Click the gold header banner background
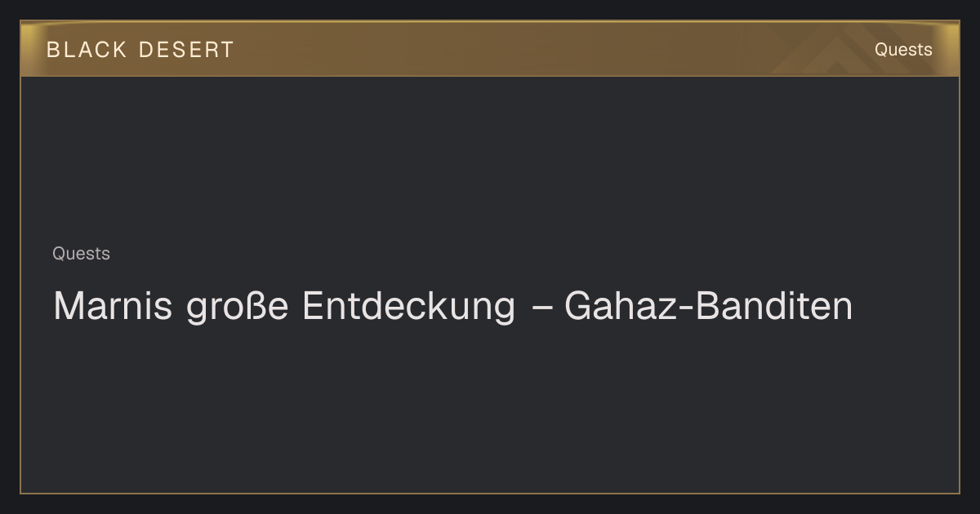Image resolution: width=980 pixels, height=514 pixels. click(x=490, y=49)
